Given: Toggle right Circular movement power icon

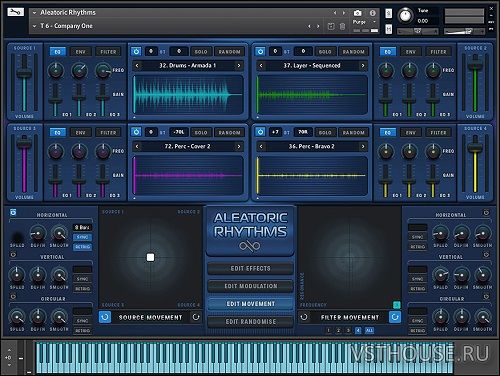Looking at the screenshot, I should click(486, 296).
